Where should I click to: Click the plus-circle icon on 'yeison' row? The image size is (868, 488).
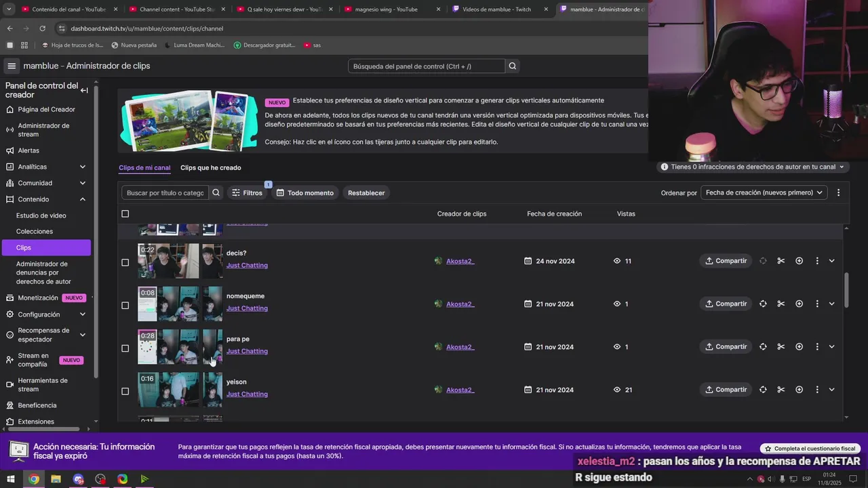pos(799,390)
